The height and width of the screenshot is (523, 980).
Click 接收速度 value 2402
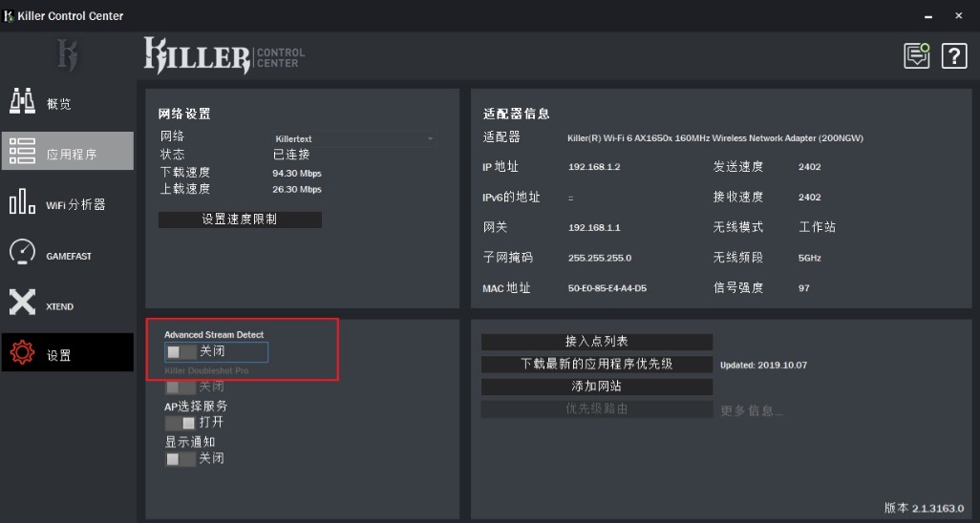(x=809, y=197)
